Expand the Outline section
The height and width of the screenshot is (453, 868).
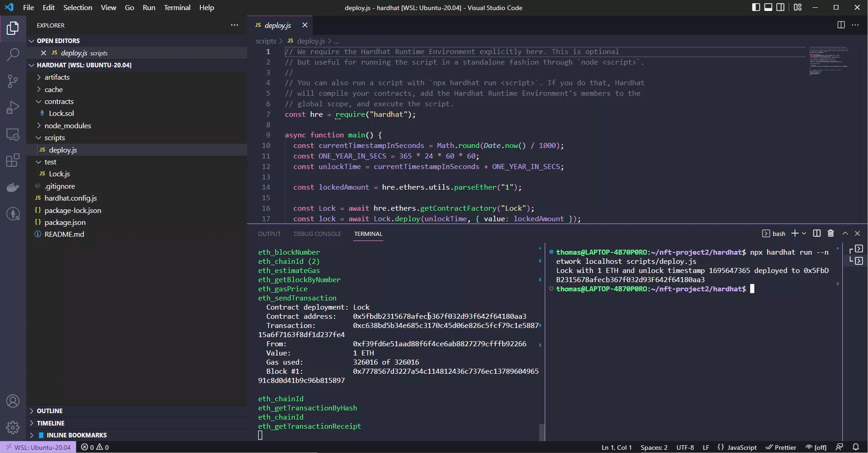pos(137,411)
